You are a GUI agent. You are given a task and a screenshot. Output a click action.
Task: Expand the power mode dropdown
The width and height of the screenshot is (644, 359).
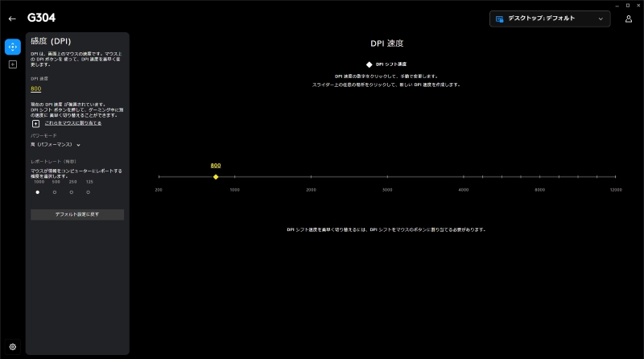(56, 145)
